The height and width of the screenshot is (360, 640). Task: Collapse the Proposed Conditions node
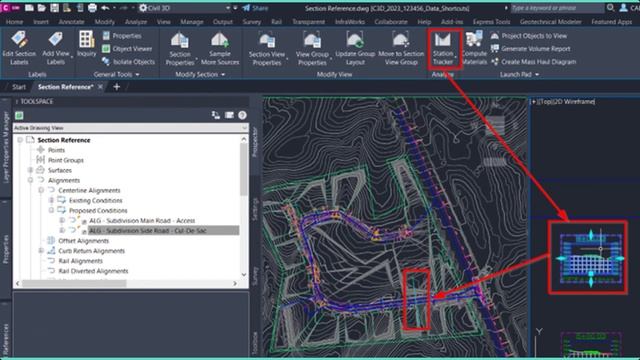click(x=51, y=210)
